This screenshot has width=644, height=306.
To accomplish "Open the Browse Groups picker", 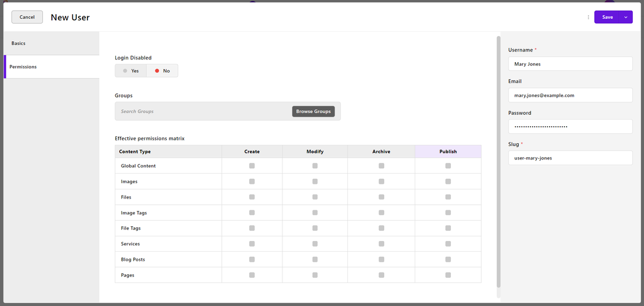I will coord(314,111).
